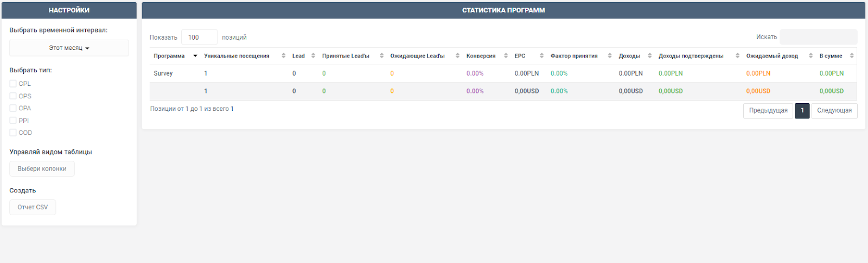Go to page 1 in pagination
868x263 pixels.
(802, 111)
